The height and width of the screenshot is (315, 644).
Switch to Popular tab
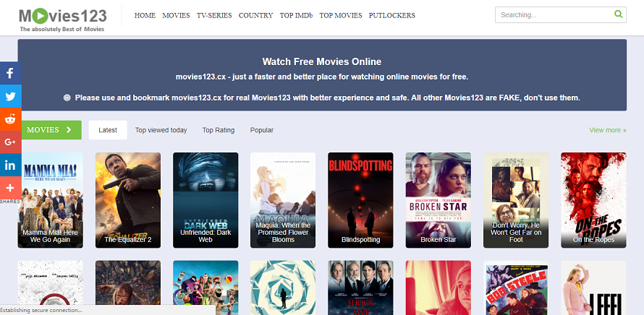pyautogui.click(x=262, y=130)
